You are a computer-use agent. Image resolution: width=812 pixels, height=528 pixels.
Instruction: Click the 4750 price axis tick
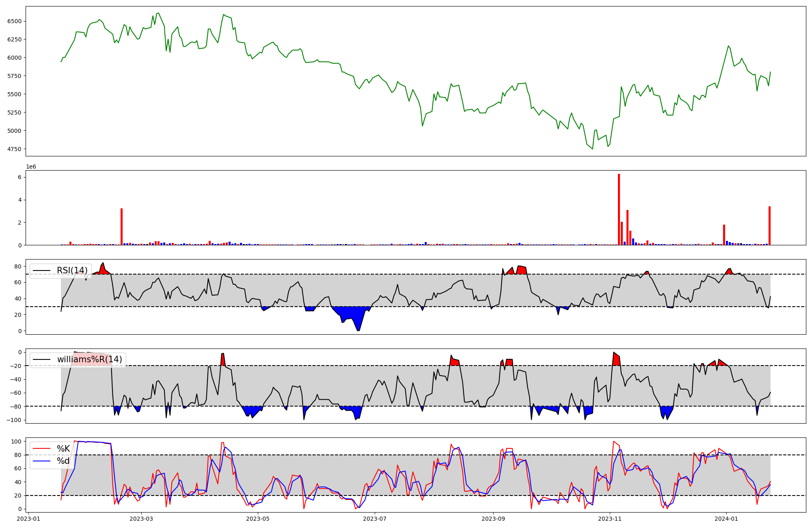coord(15,149)
